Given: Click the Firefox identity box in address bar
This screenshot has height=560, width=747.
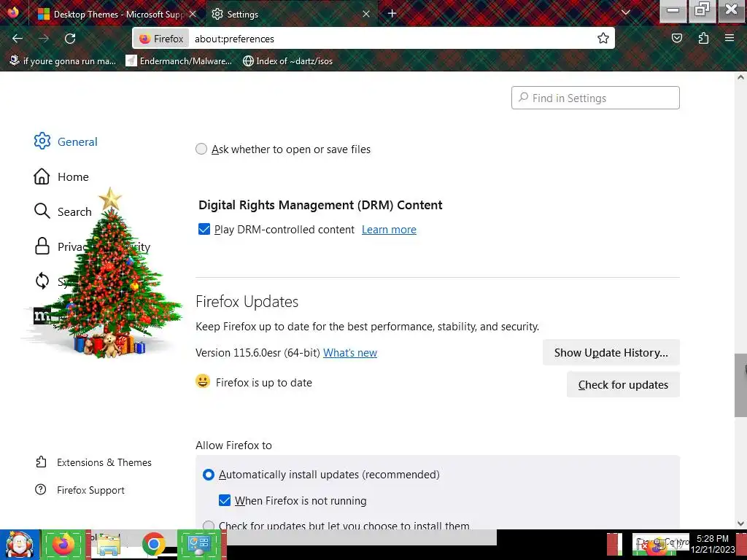Looking at the screenshot, I should click(x=161, y=39).
